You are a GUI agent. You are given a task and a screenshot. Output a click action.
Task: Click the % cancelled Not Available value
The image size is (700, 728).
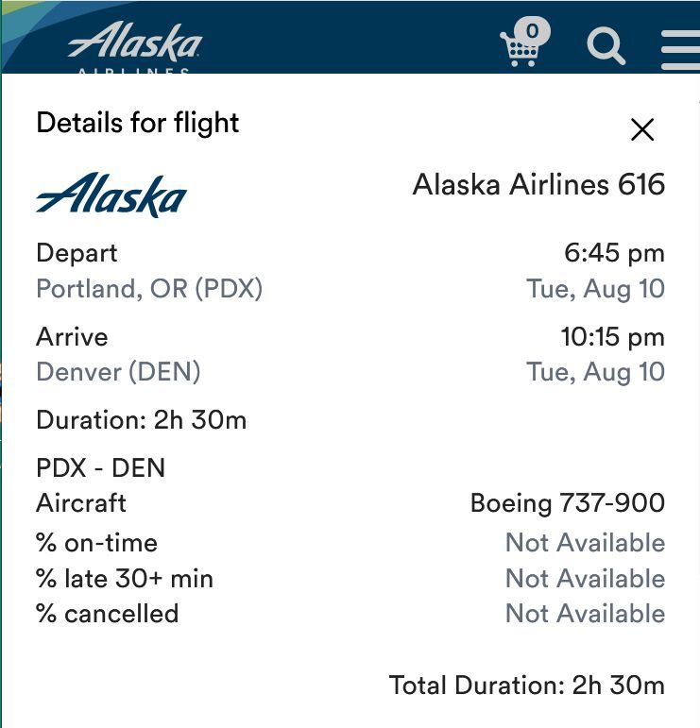pos(586,614)
